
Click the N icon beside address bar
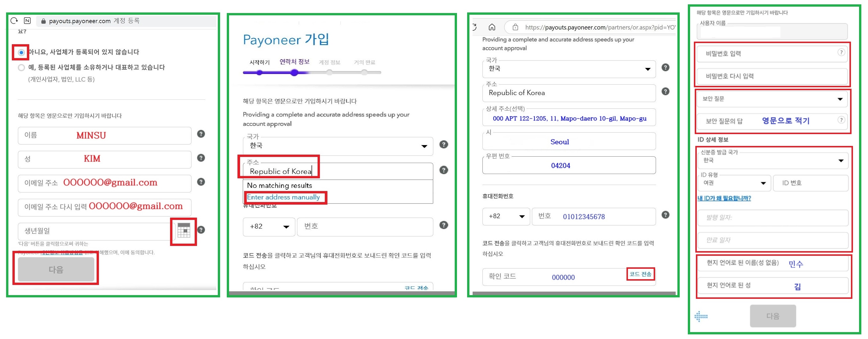click(27, 21)
